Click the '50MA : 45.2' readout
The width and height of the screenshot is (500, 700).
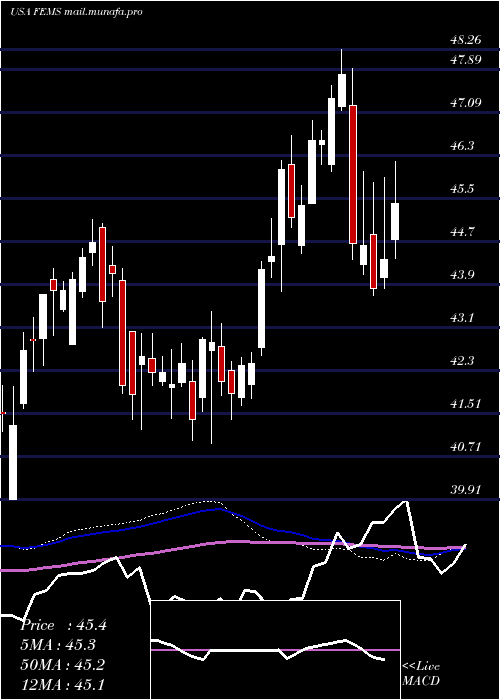point(63,665)
